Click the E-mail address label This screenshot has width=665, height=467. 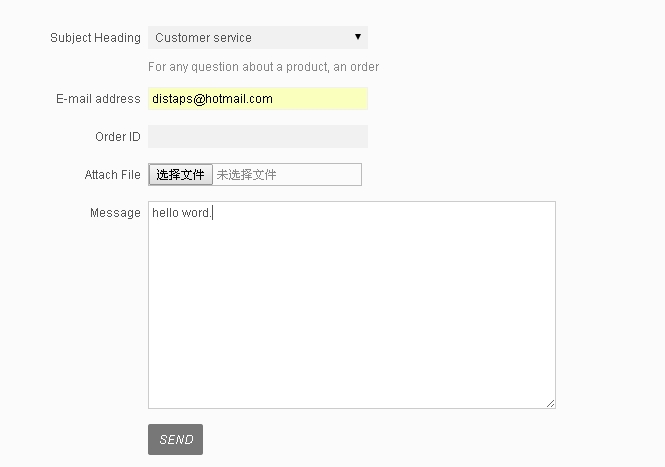[x=98, y=99]
